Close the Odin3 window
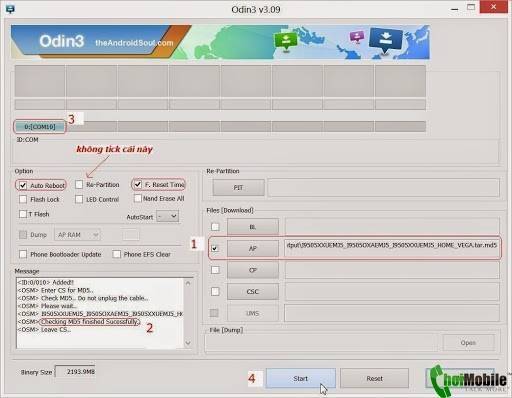Screen dimensions: 512x398 [x=494, y=7]
